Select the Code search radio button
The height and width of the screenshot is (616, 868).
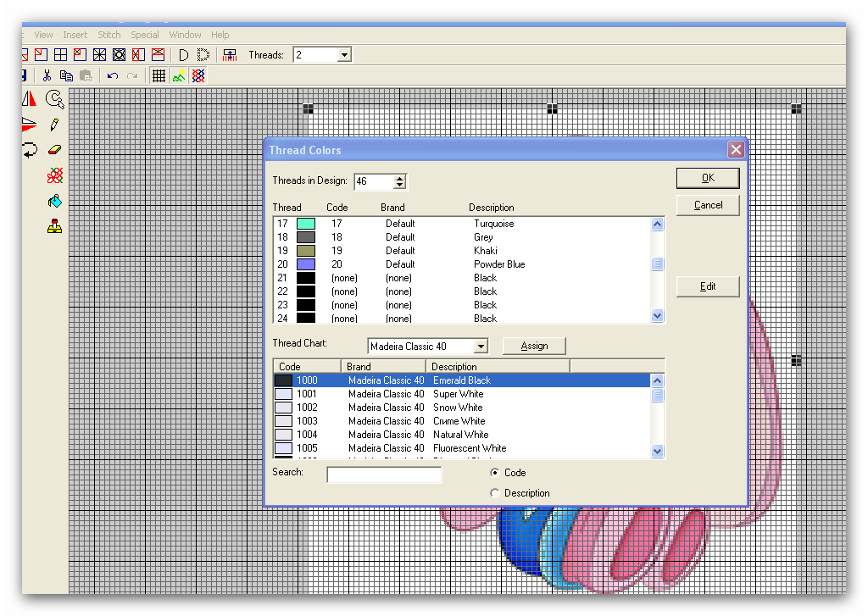coord(495,473)
